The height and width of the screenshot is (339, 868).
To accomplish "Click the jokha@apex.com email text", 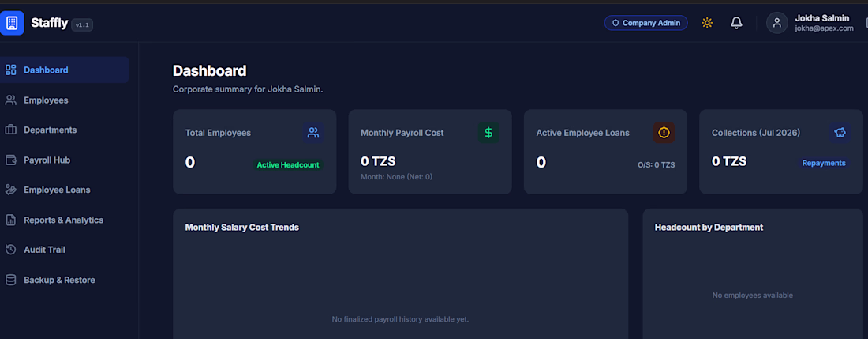I will point(824,28).
